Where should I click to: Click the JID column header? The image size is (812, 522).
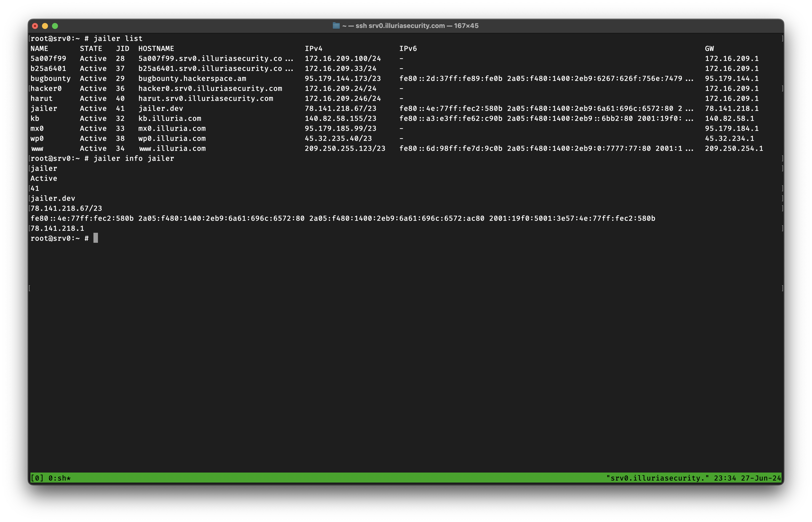click(122, 48)
